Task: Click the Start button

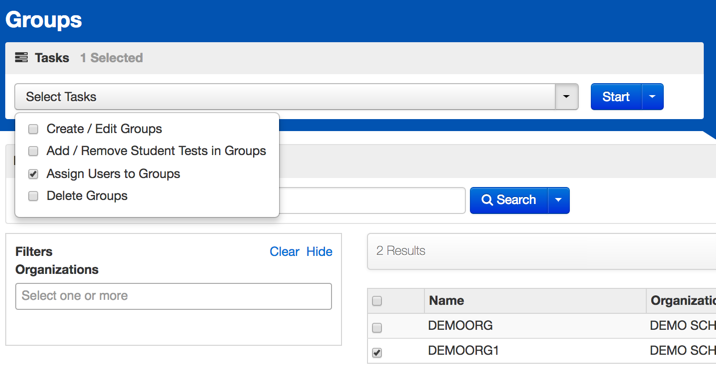Action: click(x=616, y=97)
